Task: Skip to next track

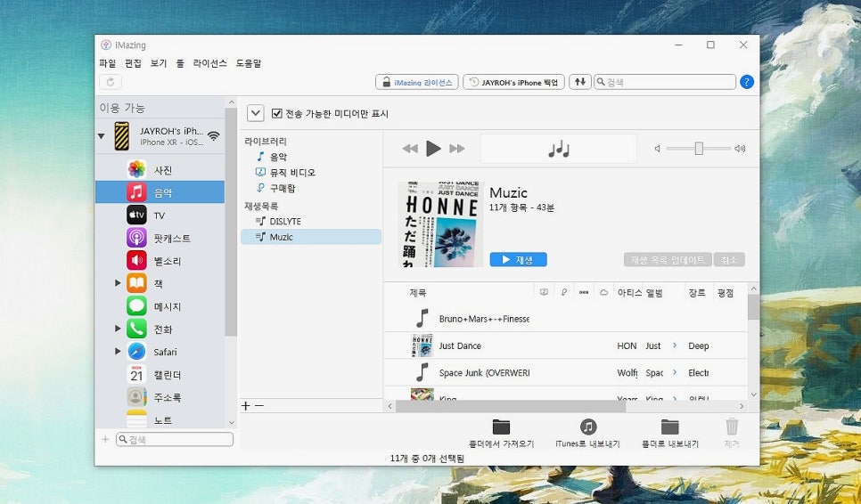Action: coord(457,148)
